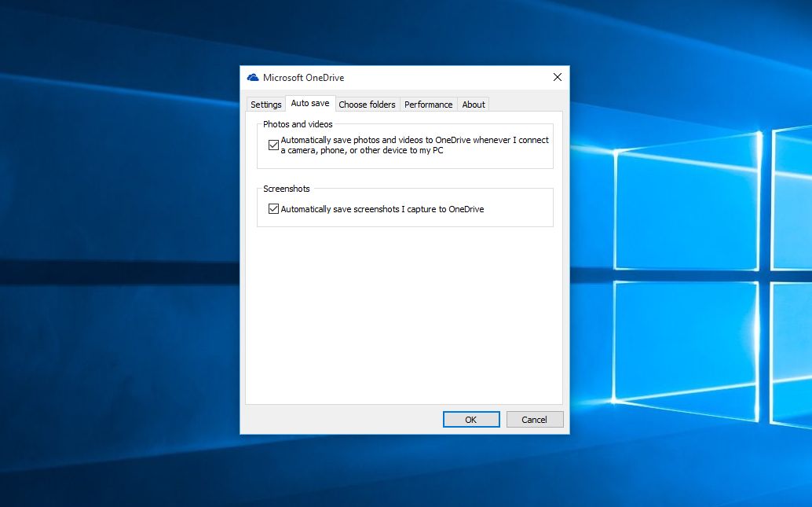Switch to the Settings tab
Viewport: 812px width, 507px height.
pyautogui.click(x=266, y=105)
